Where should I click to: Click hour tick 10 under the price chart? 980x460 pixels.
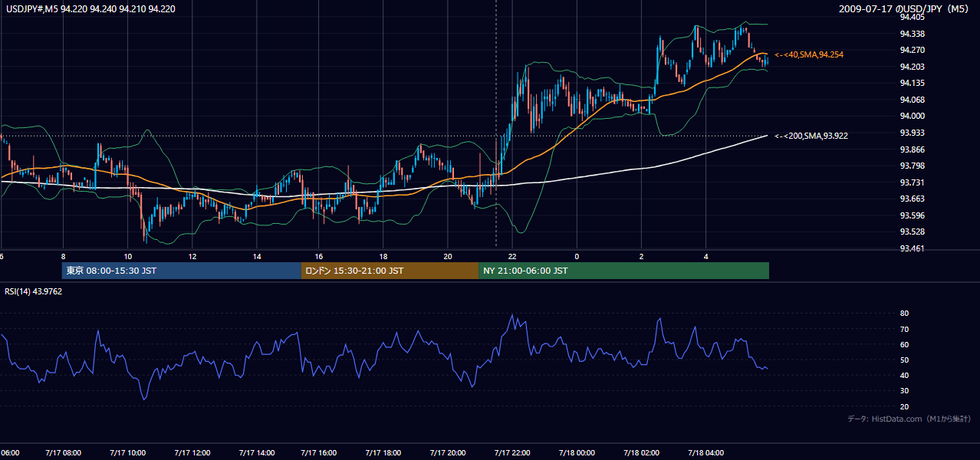[x=127, y=256]
